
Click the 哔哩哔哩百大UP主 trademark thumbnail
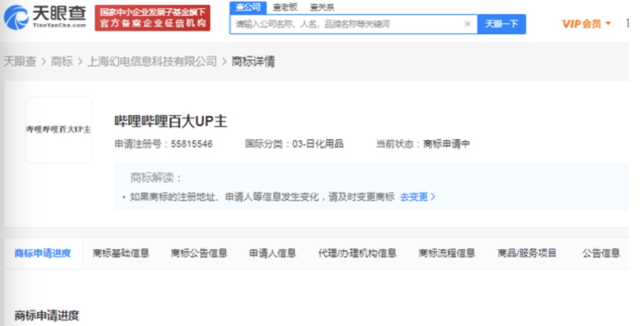59,130
